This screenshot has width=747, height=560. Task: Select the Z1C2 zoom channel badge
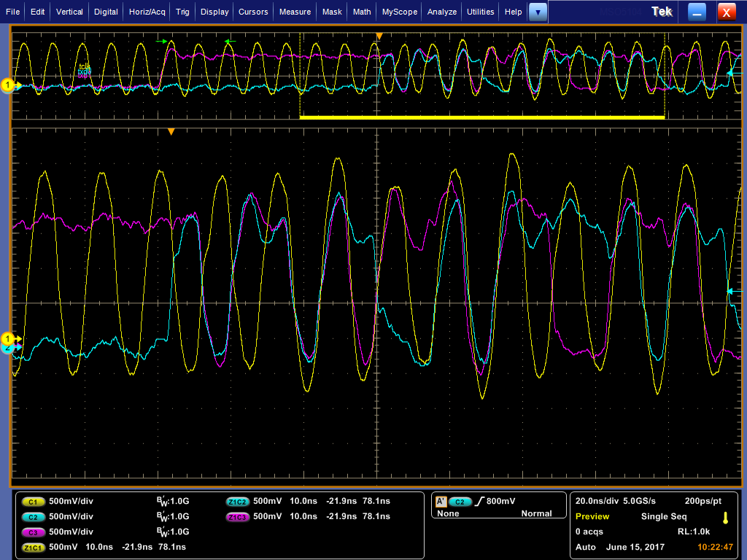coord(237,502)
